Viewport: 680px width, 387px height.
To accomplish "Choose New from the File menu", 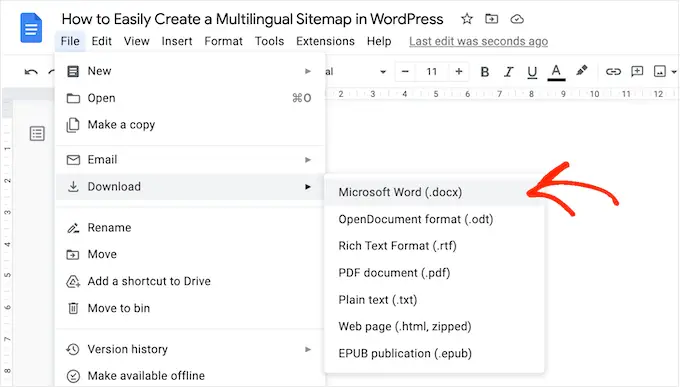I will click(190, 71).
